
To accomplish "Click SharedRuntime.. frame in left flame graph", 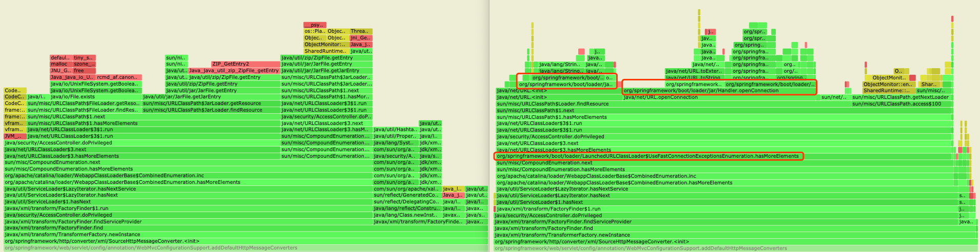I will [326, 51].
